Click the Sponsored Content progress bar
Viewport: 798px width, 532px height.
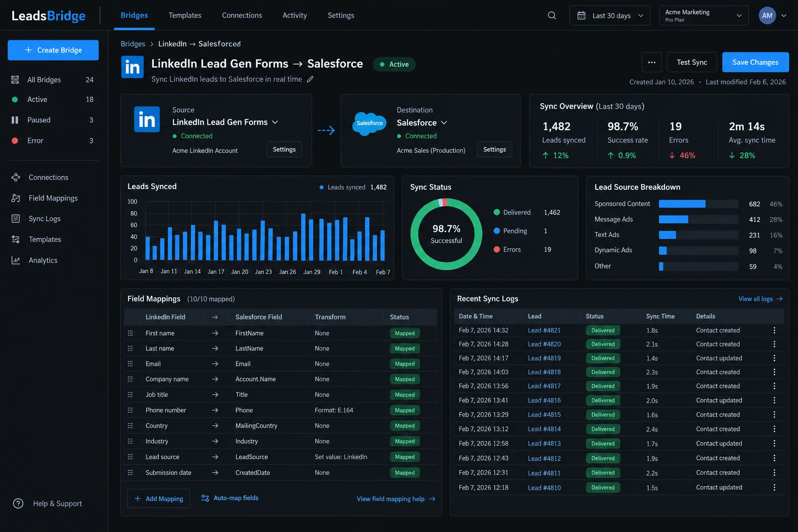pos(698,204)
